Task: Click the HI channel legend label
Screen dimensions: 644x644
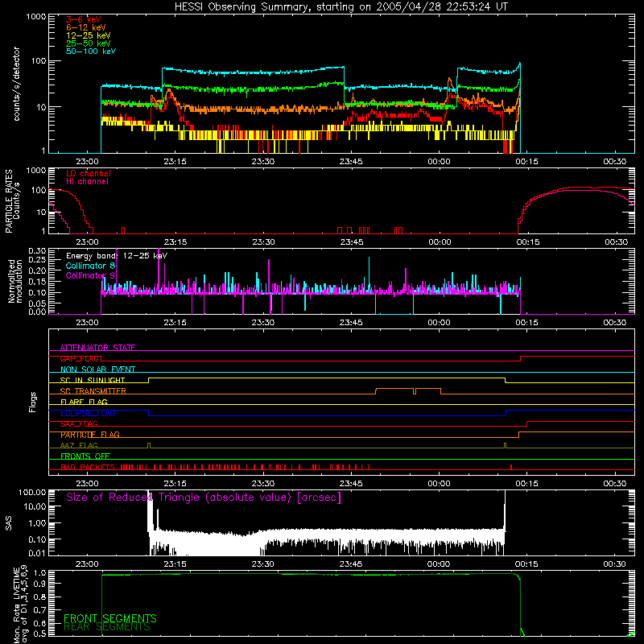Action: (x=87, y=182)
